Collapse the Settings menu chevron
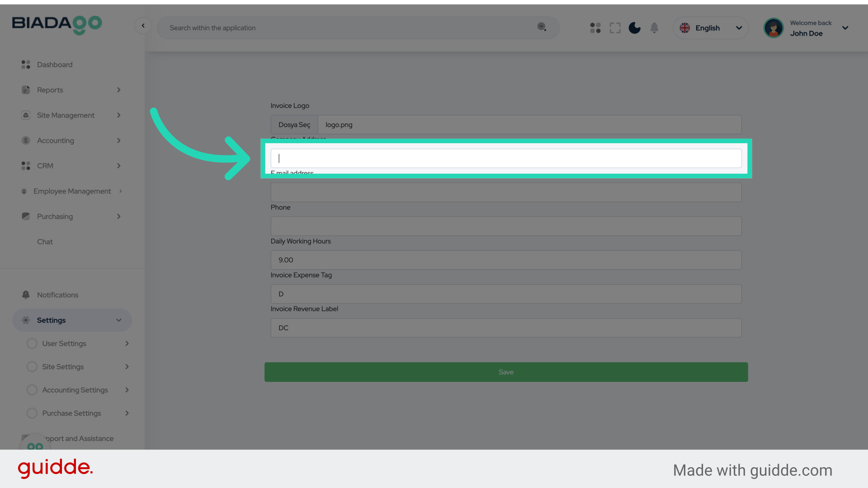868x488 pixels. pyautogui.click(x=119, y=320)
